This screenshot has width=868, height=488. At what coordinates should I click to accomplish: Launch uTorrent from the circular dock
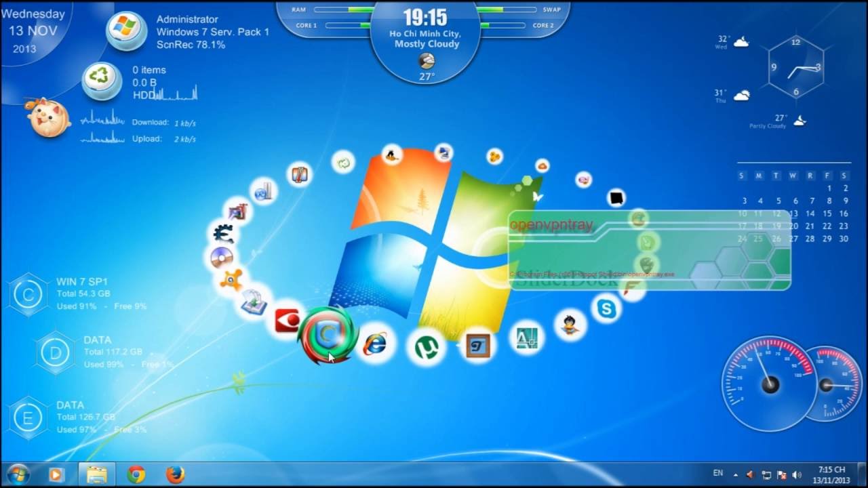coord(427,348)
